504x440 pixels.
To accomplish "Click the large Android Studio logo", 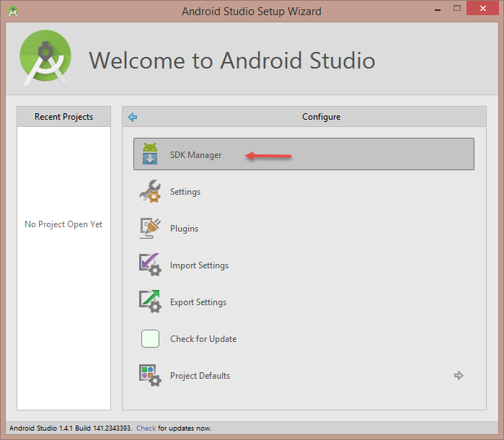I will point(45,59).
